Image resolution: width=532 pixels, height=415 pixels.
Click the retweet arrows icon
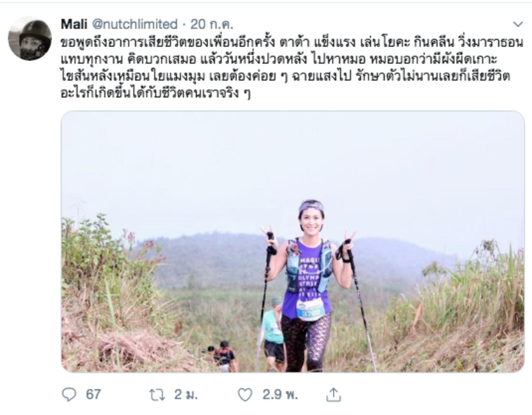click(158, 395)
